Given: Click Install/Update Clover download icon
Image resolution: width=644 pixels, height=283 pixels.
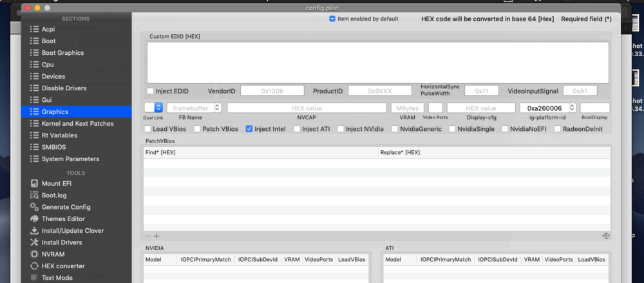Looking at the screenshot, I should (x=35, y=231).
